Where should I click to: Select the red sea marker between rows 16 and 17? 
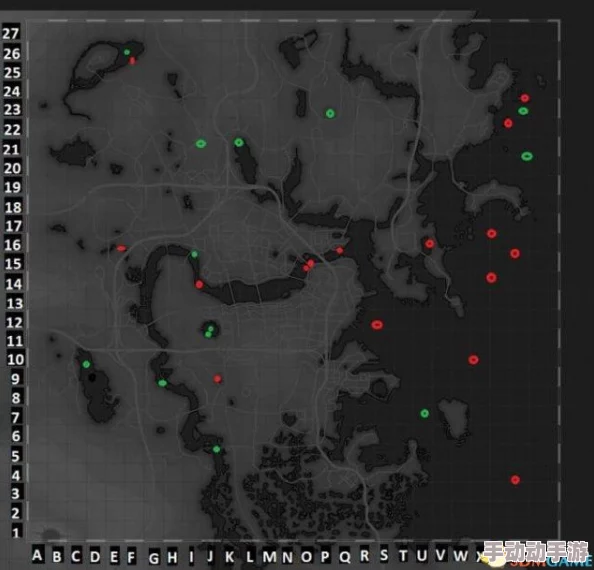(491, 233)
